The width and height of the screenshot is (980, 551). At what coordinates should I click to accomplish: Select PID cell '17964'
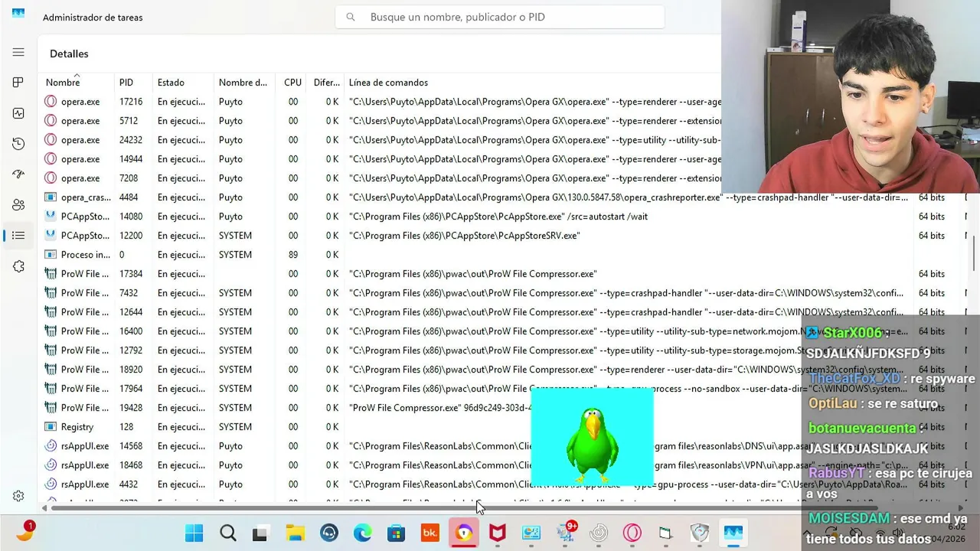pos(131,389)
